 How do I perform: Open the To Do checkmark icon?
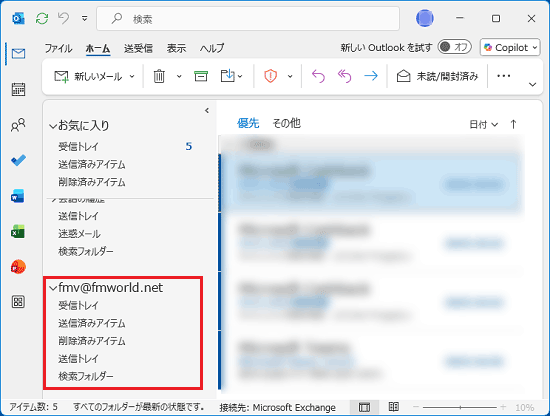point(18,160)
